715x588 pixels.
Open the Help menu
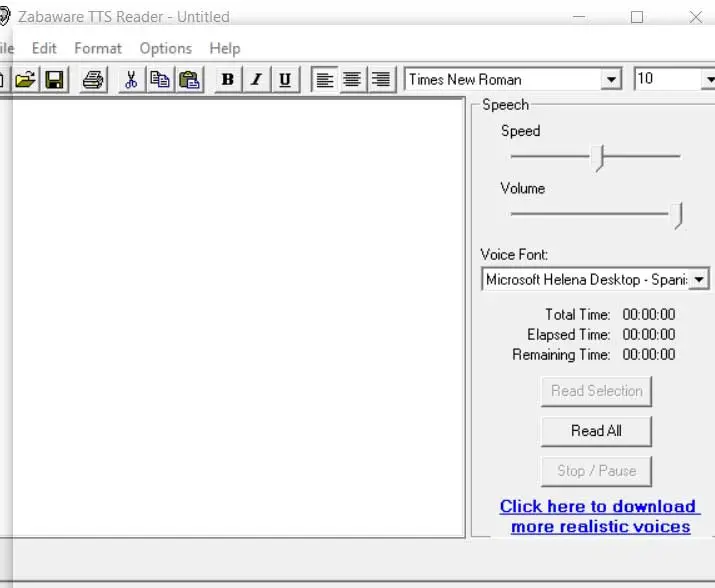(225, 48)
